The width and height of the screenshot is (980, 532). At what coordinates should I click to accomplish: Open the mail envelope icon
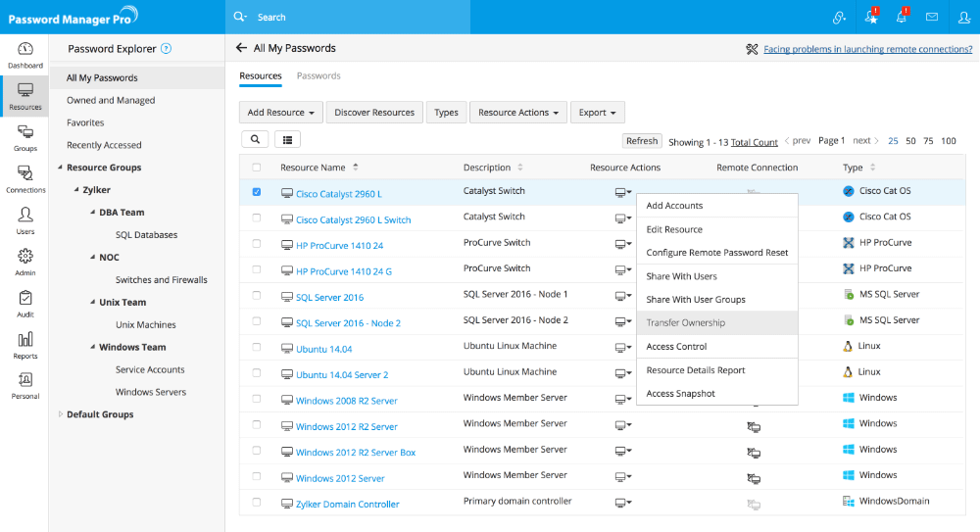pyautogui.click(x=932, y=17)
